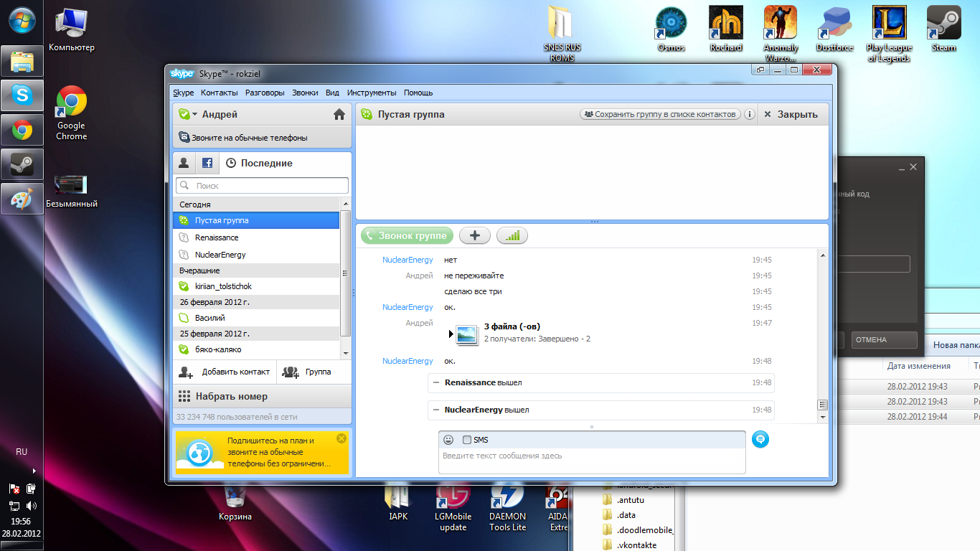Screen dimensions: 980x551
Task: Click Сохранить группу в списке контактов
Action: pos(659,114)
